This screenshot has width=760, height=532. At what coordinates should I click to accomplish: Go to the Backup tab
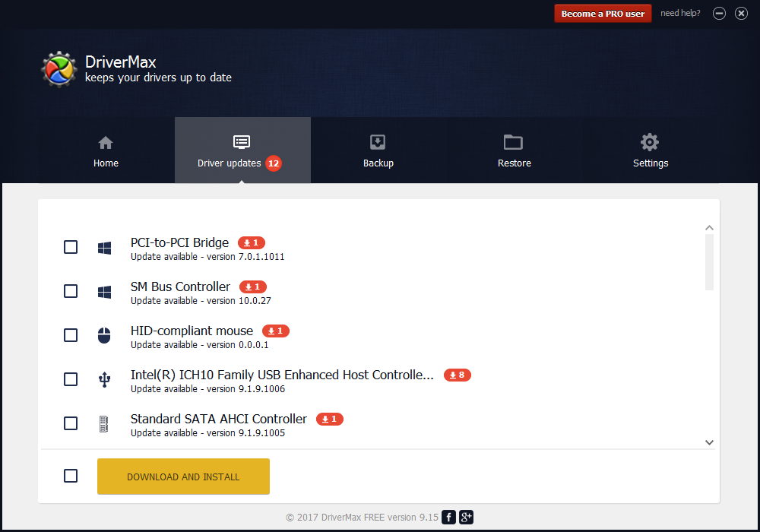click(x=378, y=150)
